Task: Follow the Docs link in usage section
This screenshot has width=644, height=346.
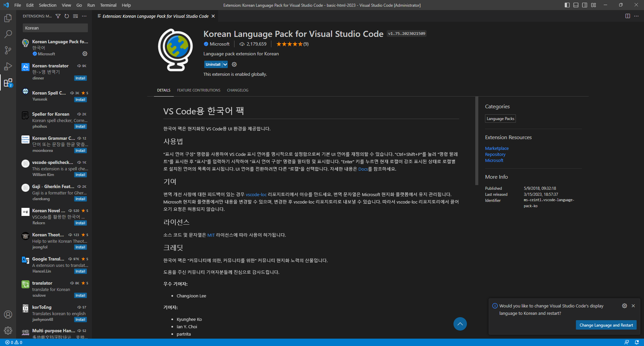Action: tap(363, 169)
